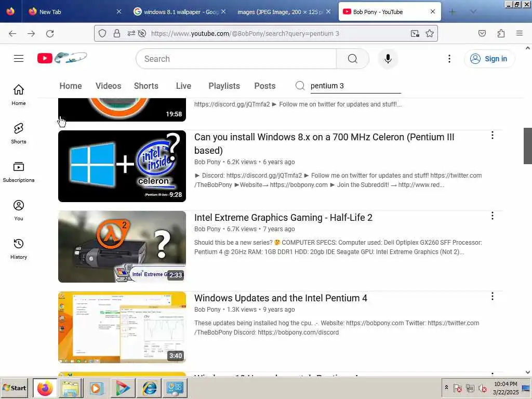Screen dimensions: 532x399
Task: Open Home in left sidebar
Action: [19, 95]
